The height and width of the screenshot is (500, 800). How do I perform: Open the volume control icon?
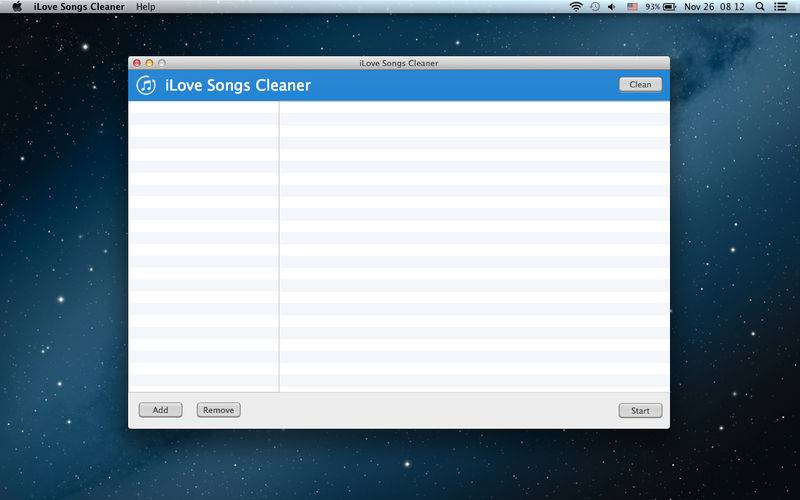tap(612, 7)
